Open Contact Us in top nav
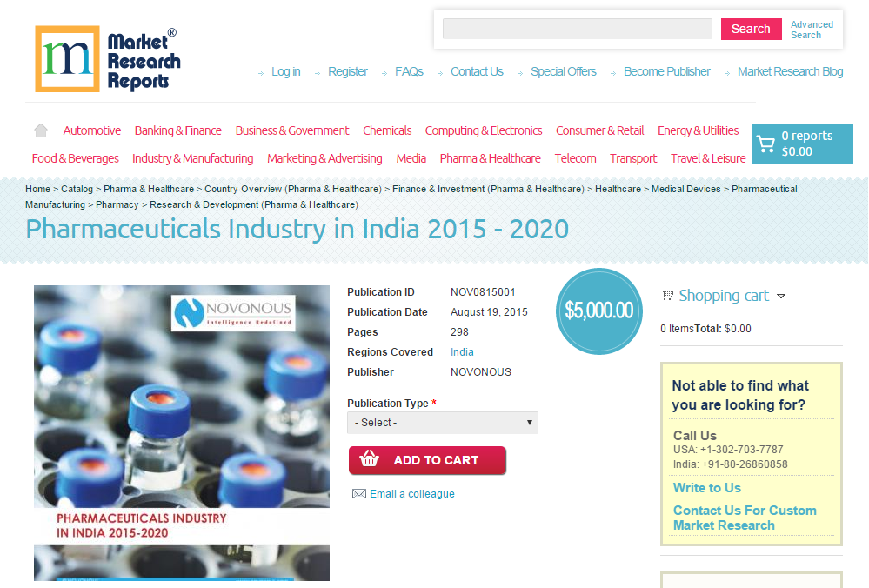Image resolution: width=869 pixels, height=588 pixels. (x=477, y=72)
